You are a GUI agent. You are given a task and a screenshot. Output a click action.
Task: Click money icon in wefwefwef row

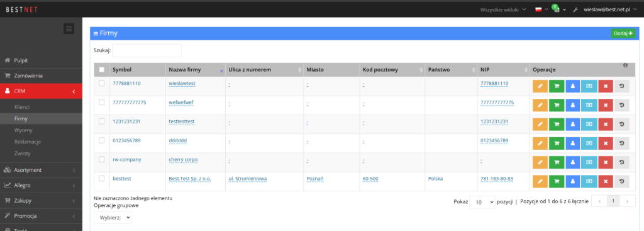point(589,105)
